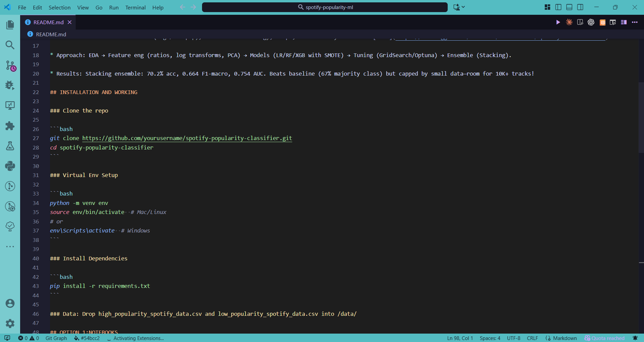The height and width of the screenshot is (342, 644).
Task: Open More Actions ellipsis in editor toolbar
Action: [634, 22]
